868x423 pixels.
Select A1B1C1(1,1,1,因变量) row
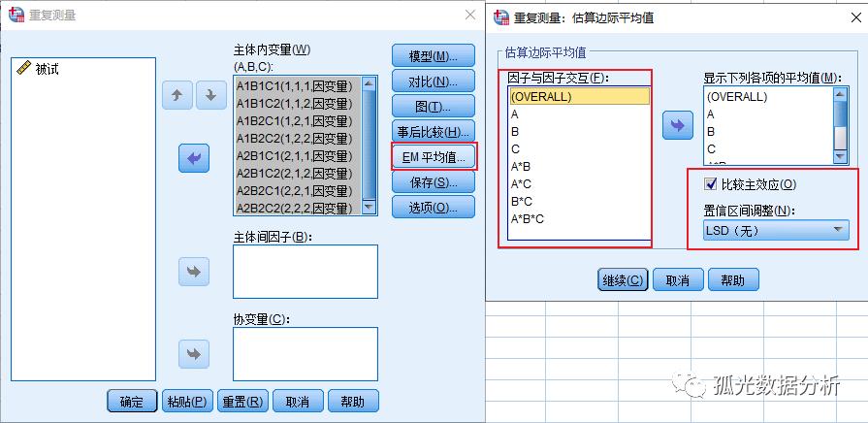(298, 85)
